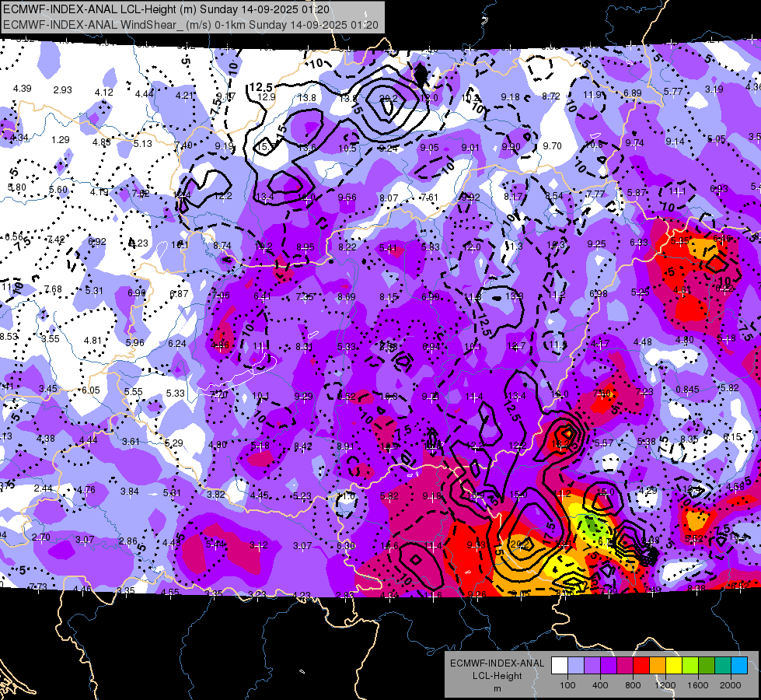The height and width of the screenshot is (700, 761).
Task: Click the grid value 3.19
Action: [714, 89]
